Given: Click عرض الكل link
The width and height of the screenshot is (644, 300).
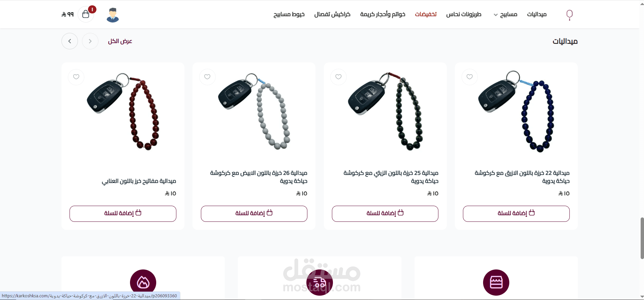Looking at the screenshot, I should click(x=120, y=41).
